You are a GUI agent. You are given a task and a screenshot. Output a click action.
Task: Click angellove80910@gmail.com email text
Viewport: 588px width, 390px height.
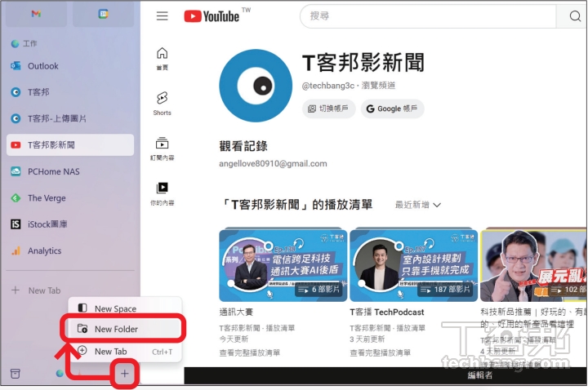click(x=273, y=164)
